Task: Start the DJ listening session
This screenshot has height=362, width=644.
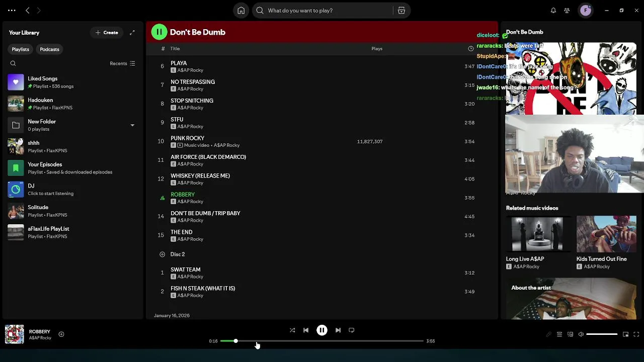Action: click(x=73, y=190)
